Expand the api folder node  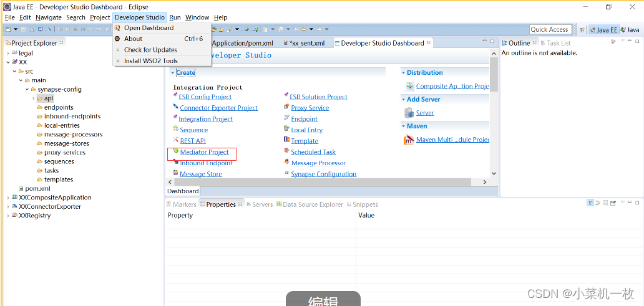pos(34,98)
